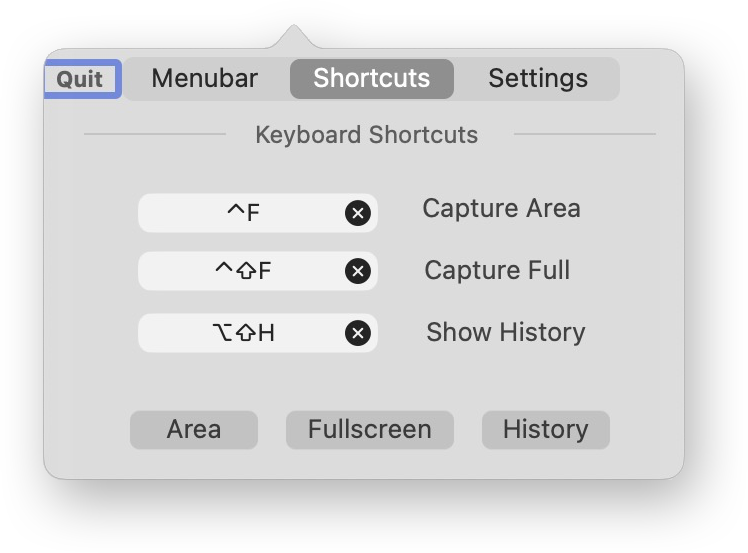Image resolution: width=748 pixels, height=553 pixels.
Task: Click the Capture Full label
Action: [497, 270]
